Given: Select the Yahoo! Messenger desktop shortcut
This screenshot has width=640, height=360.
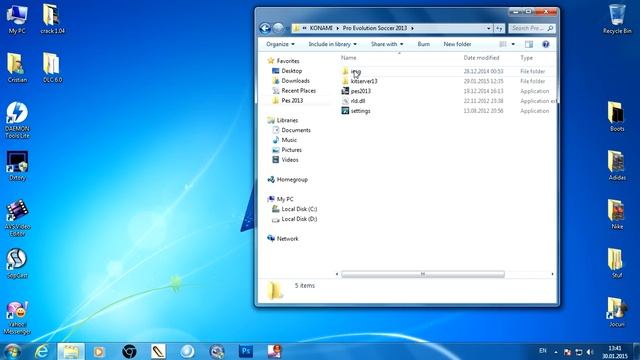Looking at the screenshot, I should 17,318.
